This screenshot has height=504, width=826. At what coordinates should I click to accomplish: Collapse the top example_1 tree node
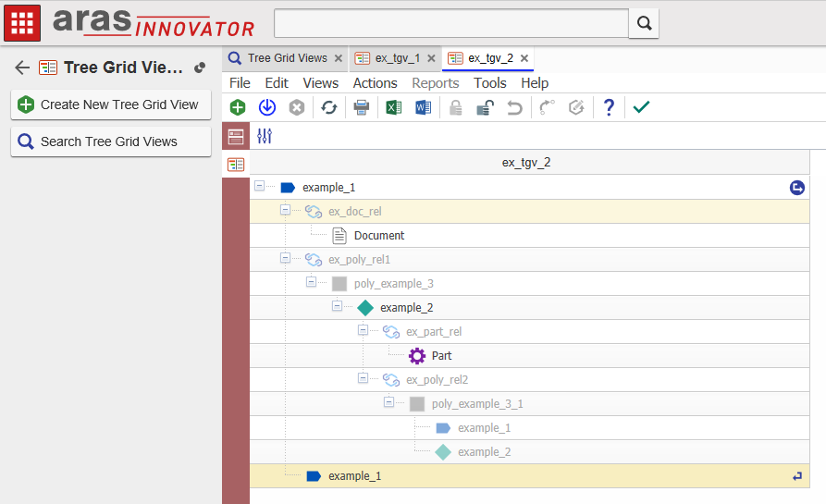click(259, 187)
